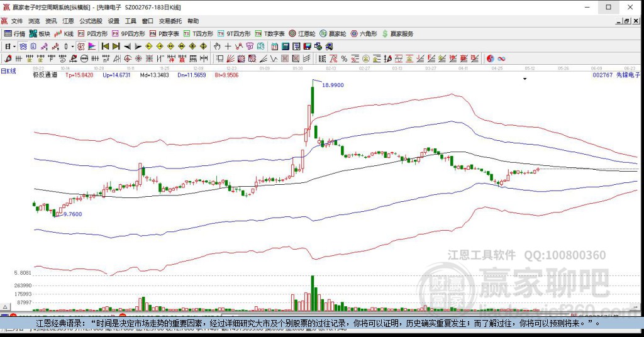This screenshot has width=644, height=337.
Task: Open the P数字表 tool
Action: point(164,34)
